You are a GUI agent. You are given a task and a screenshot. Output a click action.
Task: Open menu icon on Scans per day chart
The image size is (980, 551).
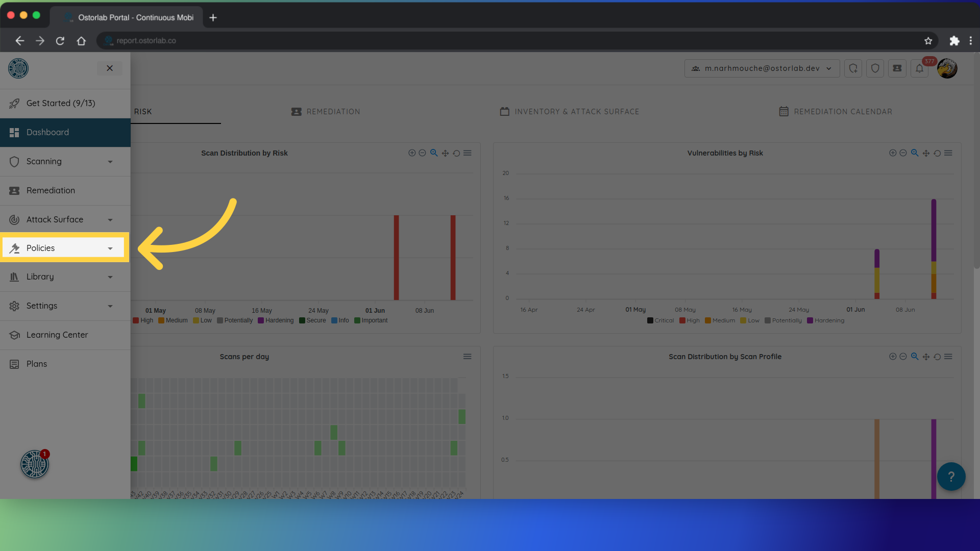[467, 357]
